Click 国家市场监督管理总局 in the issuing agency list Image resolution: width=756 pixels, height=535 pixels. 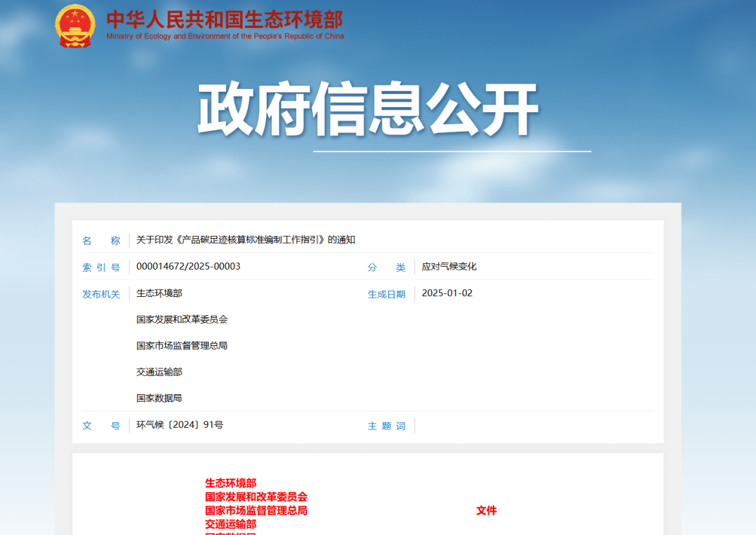(182, 346)
